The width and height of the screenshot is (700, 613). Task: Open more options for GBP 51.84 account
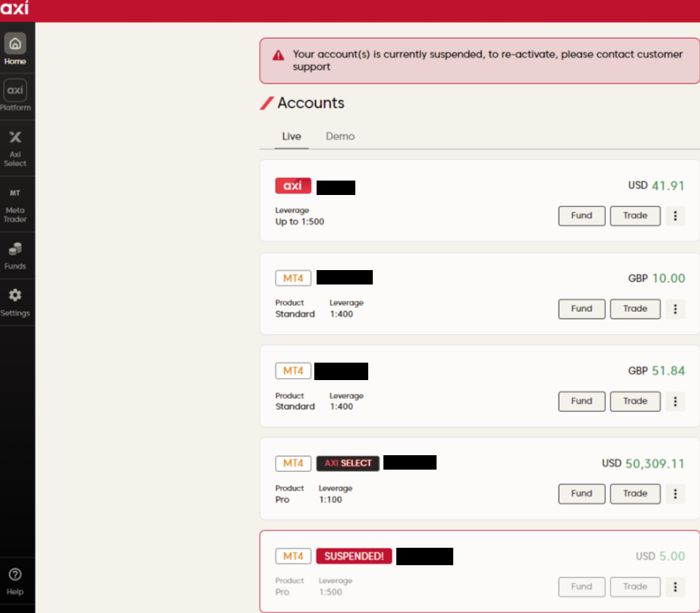click(x=675, y=401)
